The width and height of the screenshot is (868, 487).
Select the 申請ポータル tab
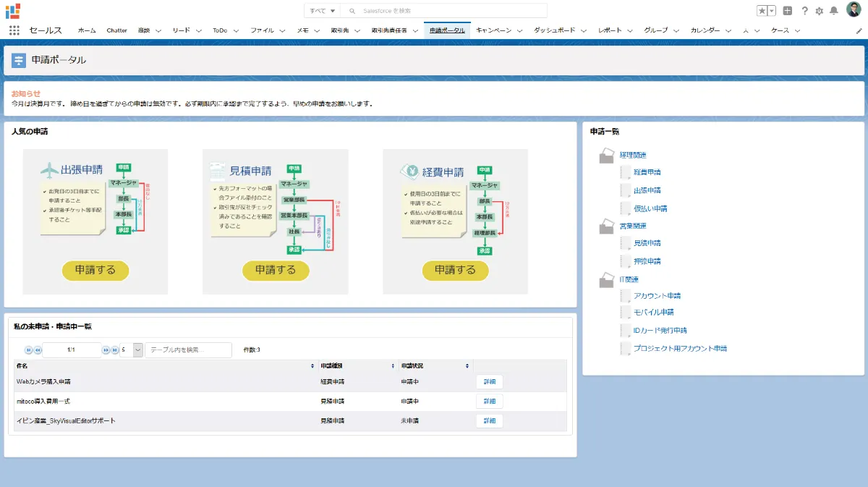click(x=447, y=30)
